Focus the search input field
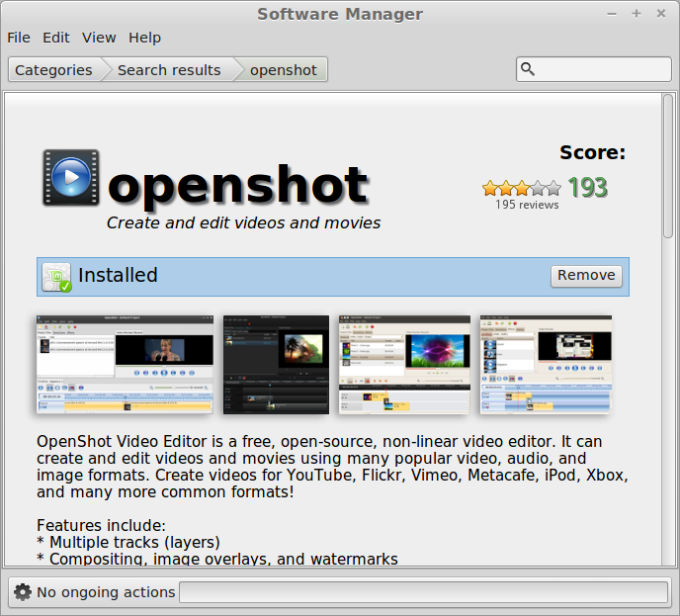 pos(603,69)
